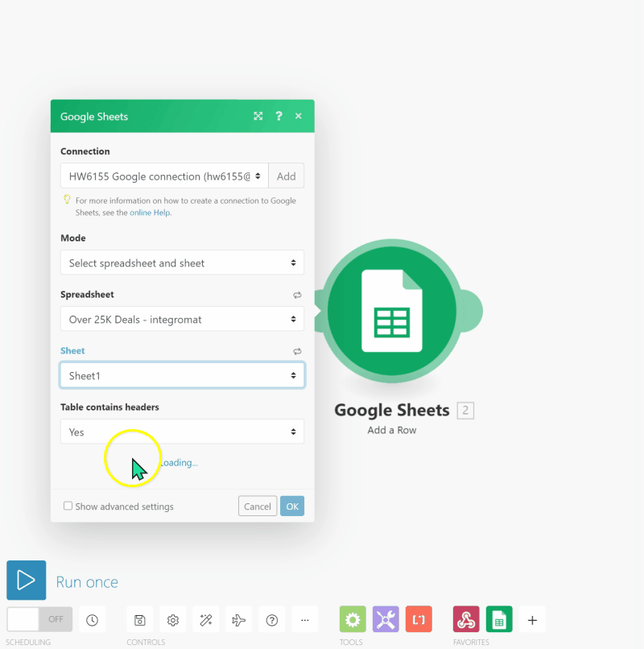Click the airplane explain-flow icon
Viewport: 644px width, 649px height.
tap(238, 619)
